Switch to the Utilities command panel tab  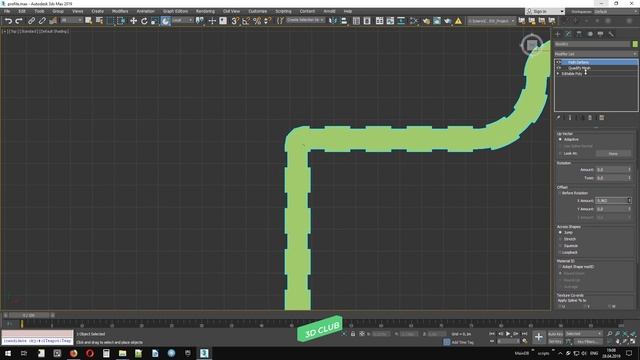point(611,34)
